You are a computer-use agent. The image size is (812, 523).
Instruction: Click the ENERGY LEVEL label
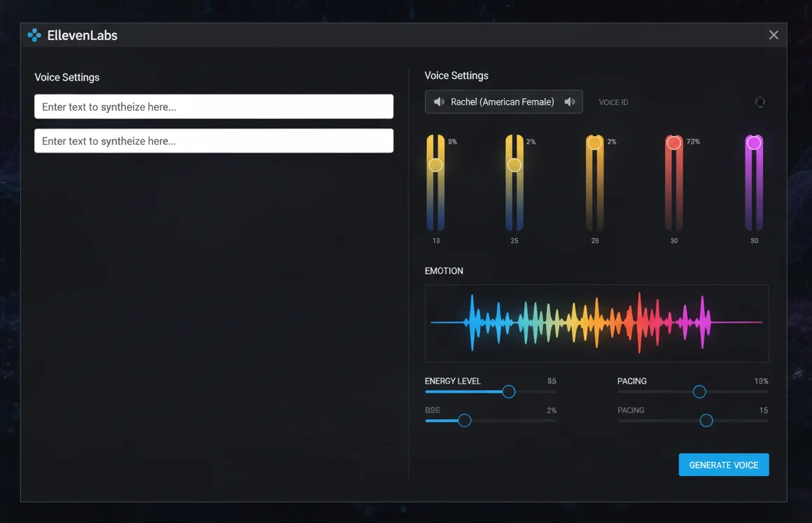(452, 381)
